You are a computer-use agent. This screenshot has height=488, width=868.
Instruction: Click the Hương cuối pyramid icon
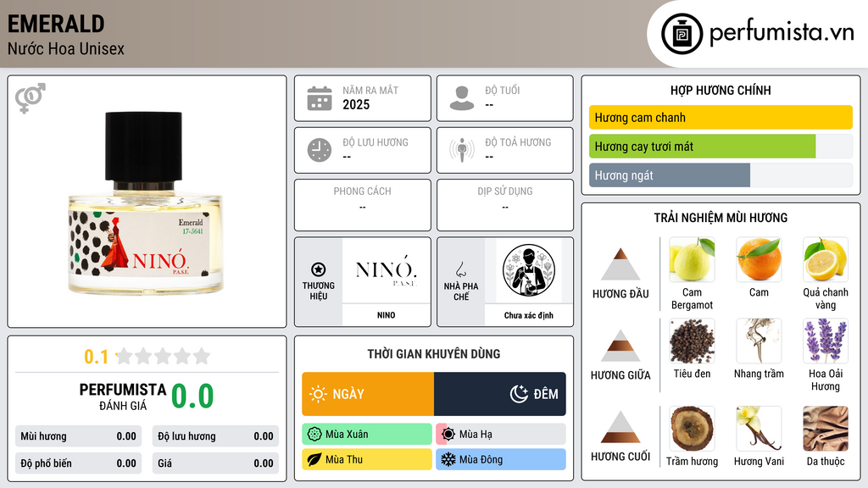click(620, 427)
